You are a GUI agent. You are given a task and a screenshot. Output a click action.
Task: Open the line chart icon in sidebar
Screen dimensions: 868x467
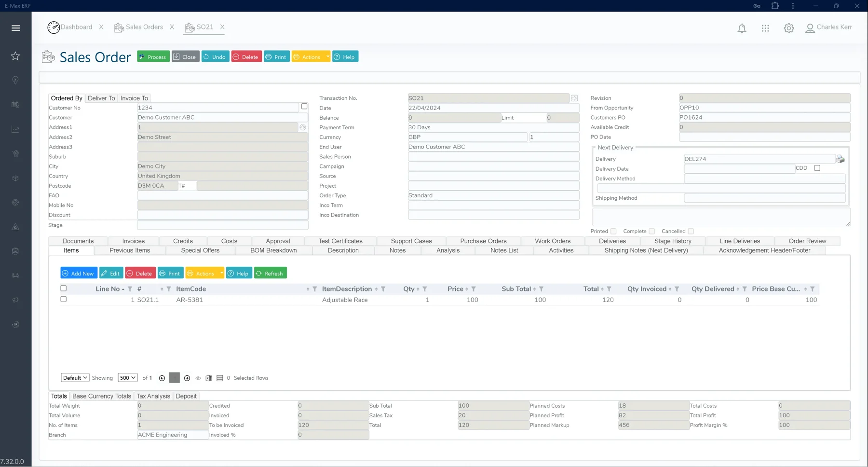15,129
